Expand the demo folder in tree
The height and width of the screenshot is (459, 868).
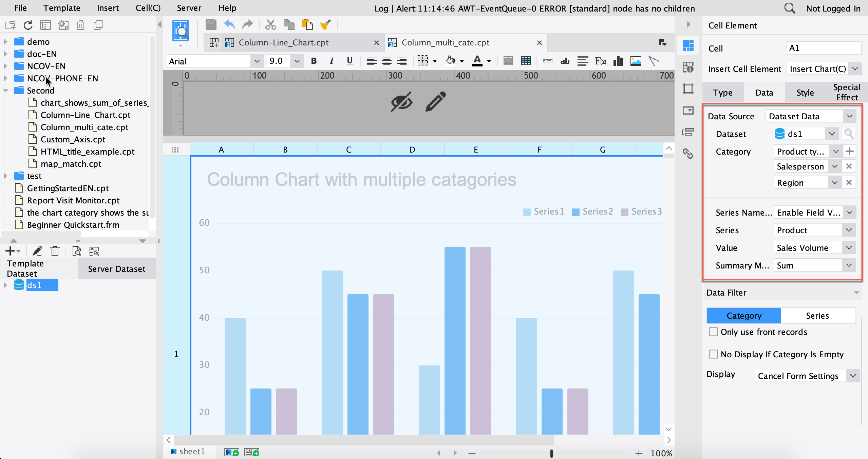pyautogui.click(x=5, y=42)
